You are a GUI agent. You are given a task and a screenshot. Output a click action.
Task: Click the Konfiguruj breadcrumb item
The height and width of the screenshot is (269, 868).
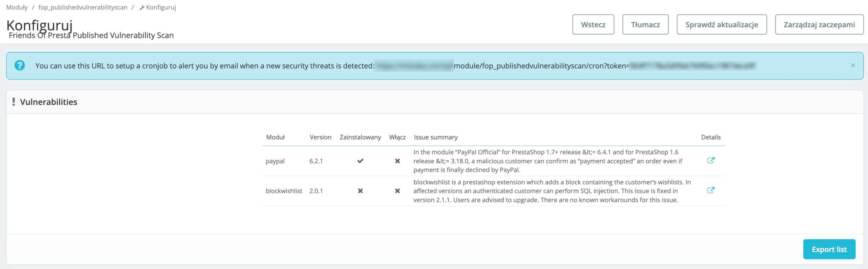(161, 7)
